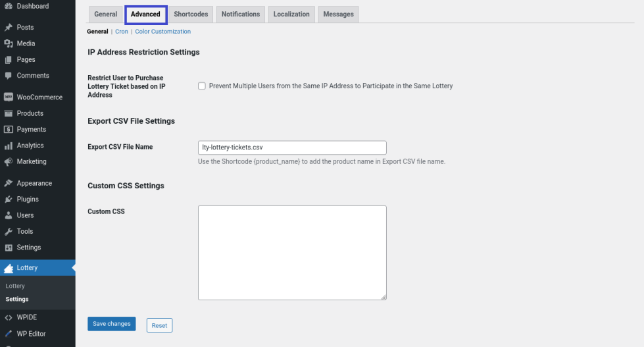
Task: Click the Users person icon
Action: (9, 215)
